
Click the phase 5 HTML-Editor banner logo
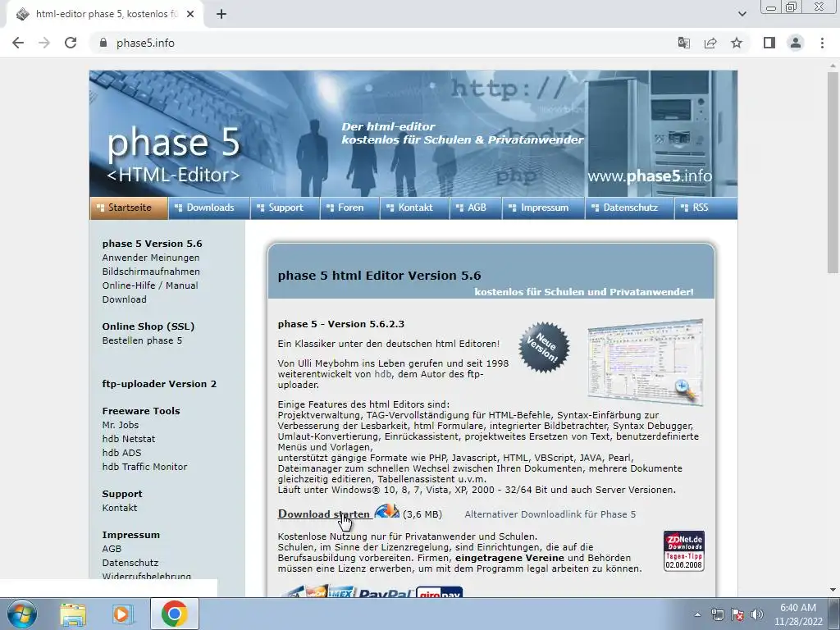point(173,154)
